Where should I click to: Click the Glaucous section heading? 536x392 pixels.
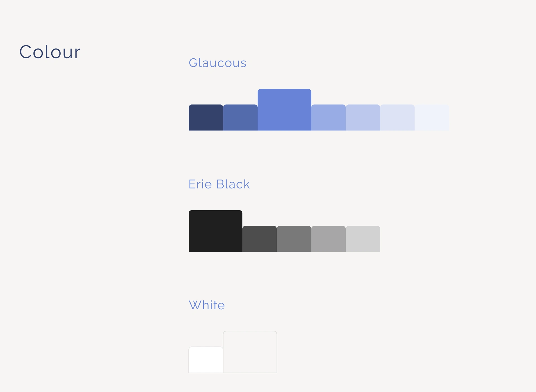(217, 63)
